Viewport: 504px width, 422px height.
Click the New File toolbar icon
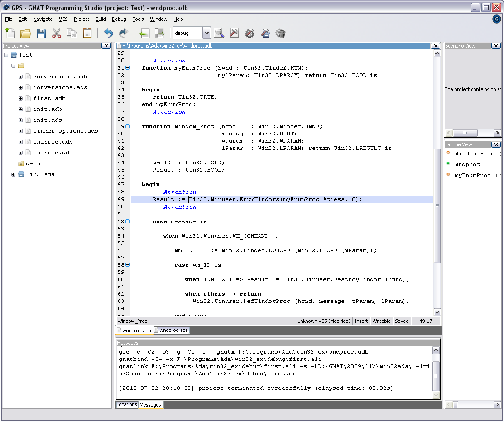(x=10, y=33)
